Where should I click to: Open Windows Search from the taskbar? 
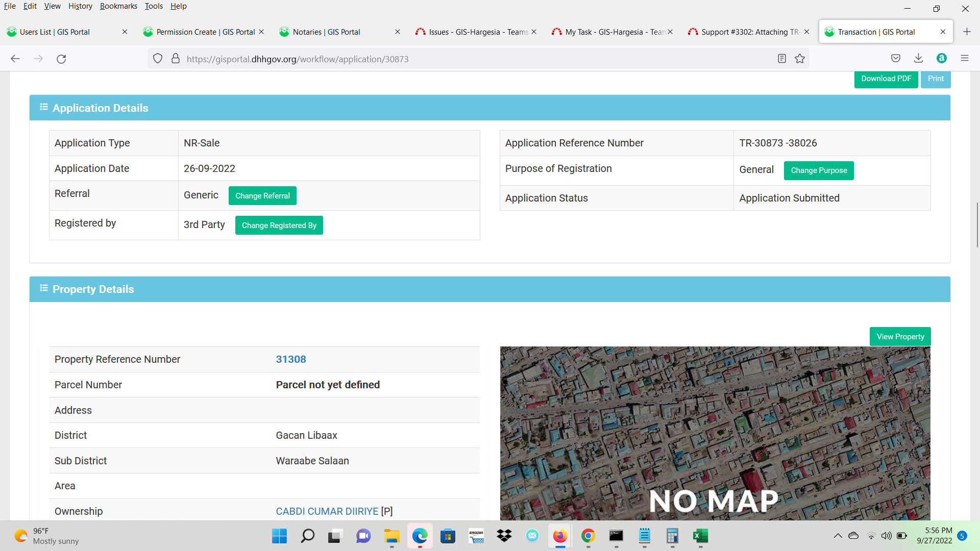307,536
